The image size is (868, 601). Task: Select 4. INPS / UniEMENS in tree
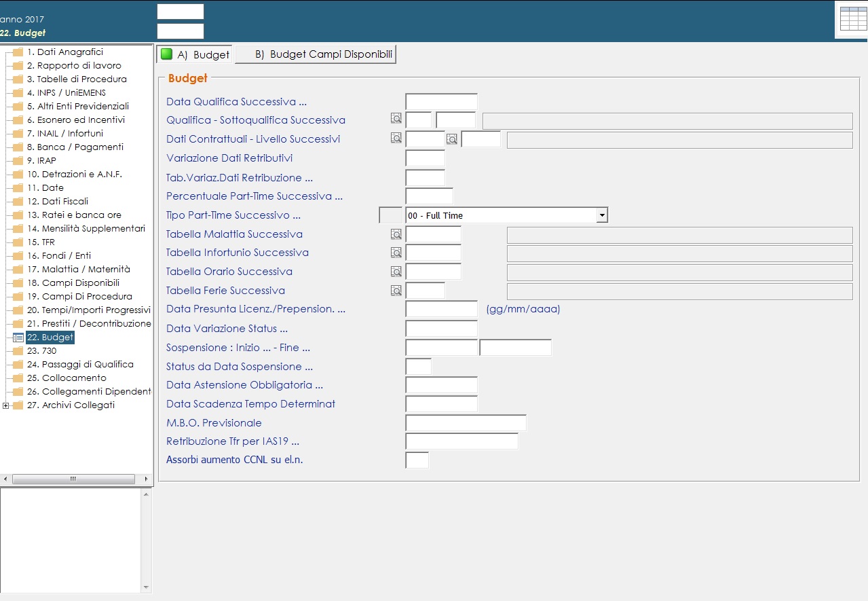tap(66, 92)
